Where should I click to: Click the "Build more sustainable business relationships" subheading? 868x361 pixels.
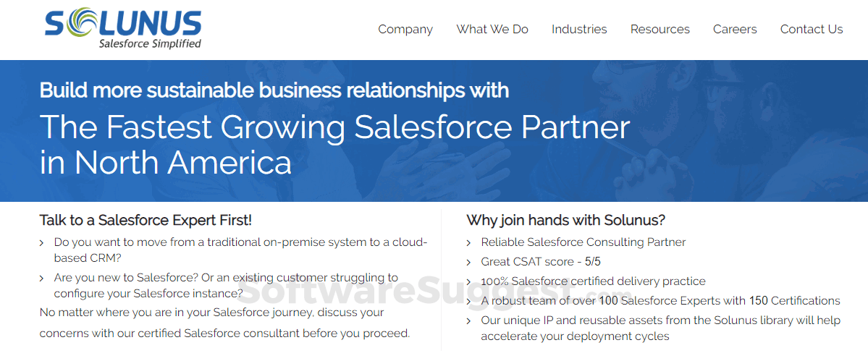(x=274, y=90)
